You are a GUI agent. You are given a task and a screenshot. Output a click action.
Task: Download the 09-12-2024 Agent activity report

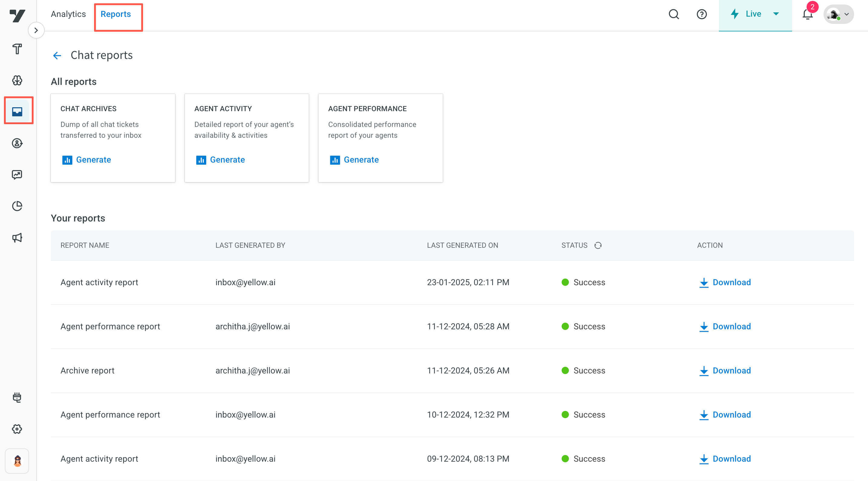pos(725,459)
